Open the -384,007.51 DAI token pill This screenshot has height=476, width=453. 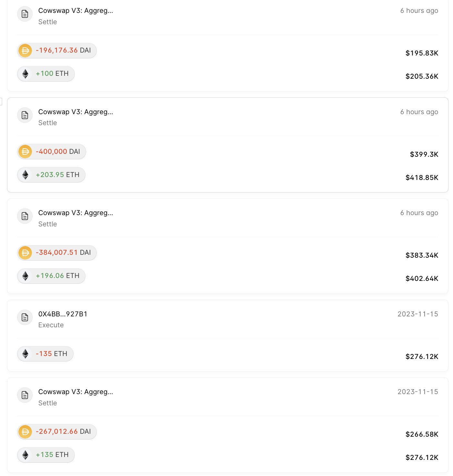[x=57, y=253]
